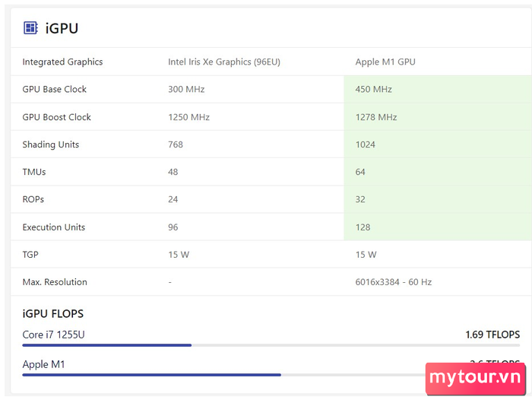Click the 300 MHz base clock value
This screenshot has height=403, width=532.
point(186,89)
